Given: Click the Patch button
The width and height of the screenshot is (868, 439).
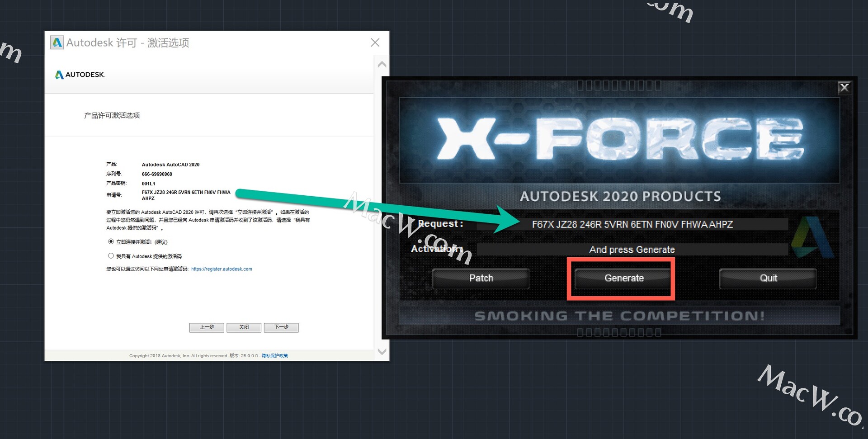Looking at the screenshot, I should 481,279.
